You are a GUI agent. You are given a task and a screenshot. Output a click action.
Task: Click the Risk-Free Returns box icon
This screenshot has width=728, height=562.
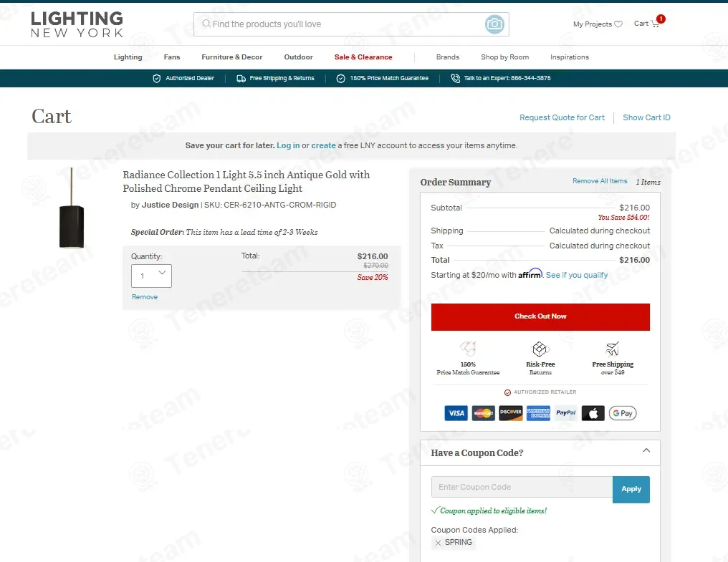pos(540,349)
